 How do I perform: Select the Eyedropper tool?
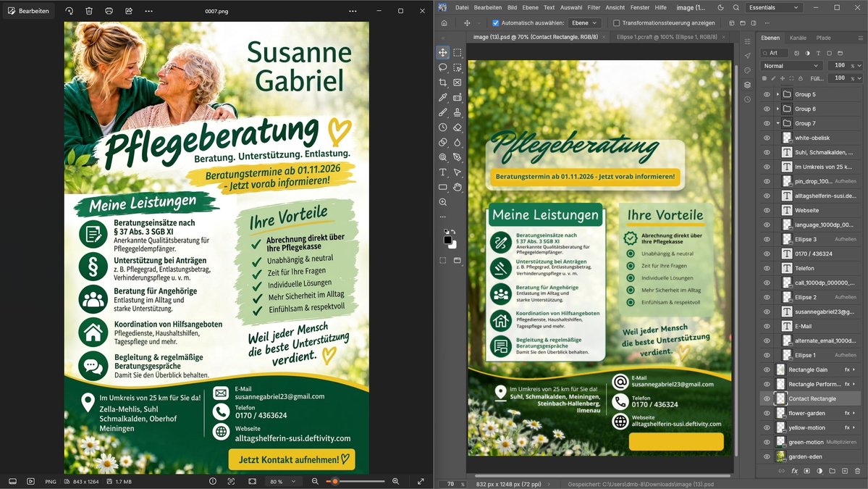443,98
